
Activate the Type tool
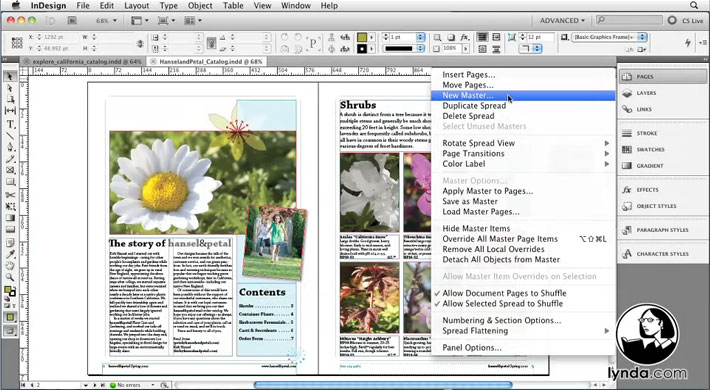10,124
